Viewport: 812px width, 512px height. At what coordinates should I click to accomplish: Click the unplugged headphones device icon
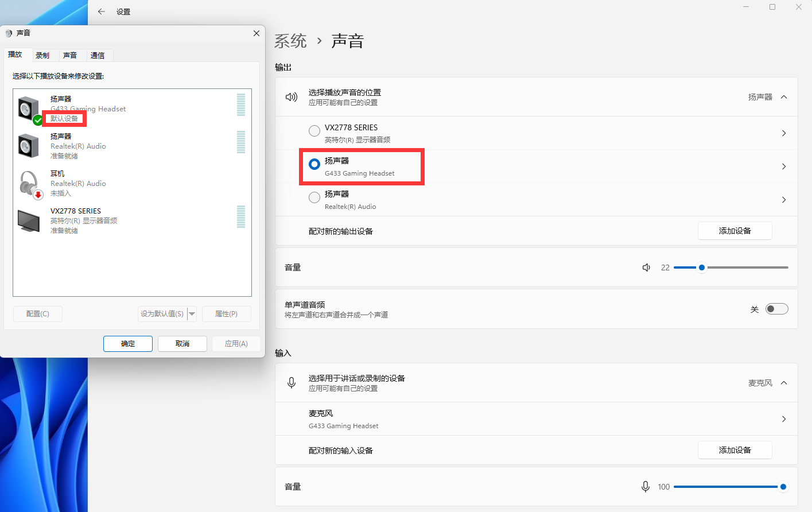click(x=29, y=183)
